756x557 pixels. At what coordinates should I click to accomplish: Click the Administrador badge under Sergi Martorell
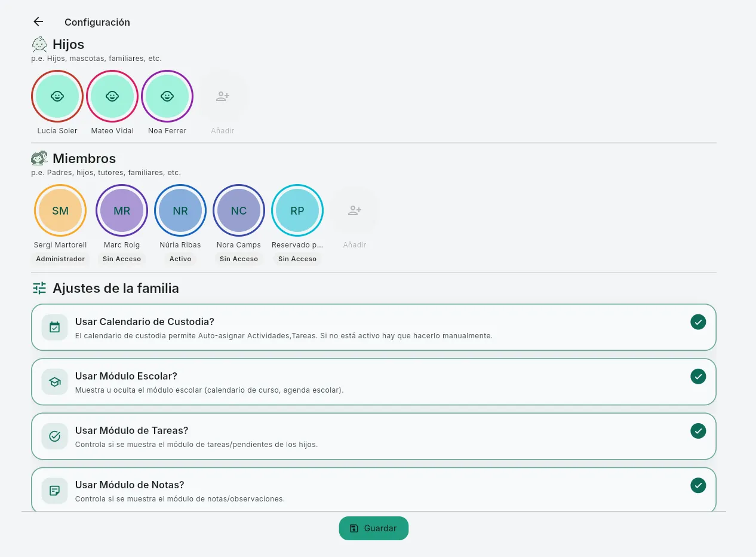pos(60,259)
